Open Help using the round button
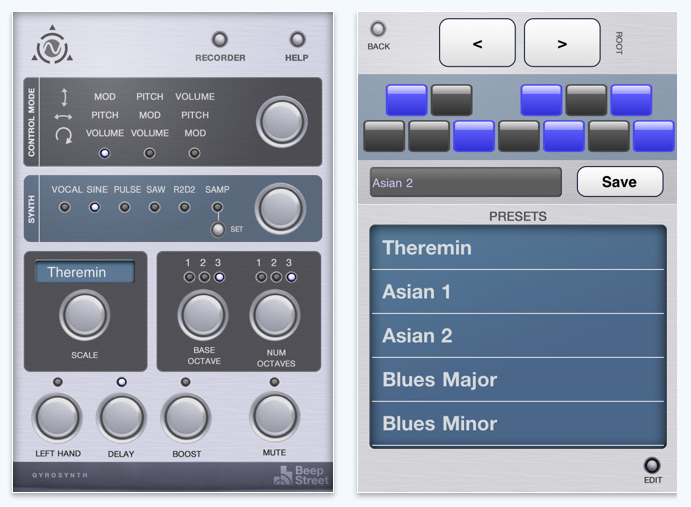 pos(297,40)
